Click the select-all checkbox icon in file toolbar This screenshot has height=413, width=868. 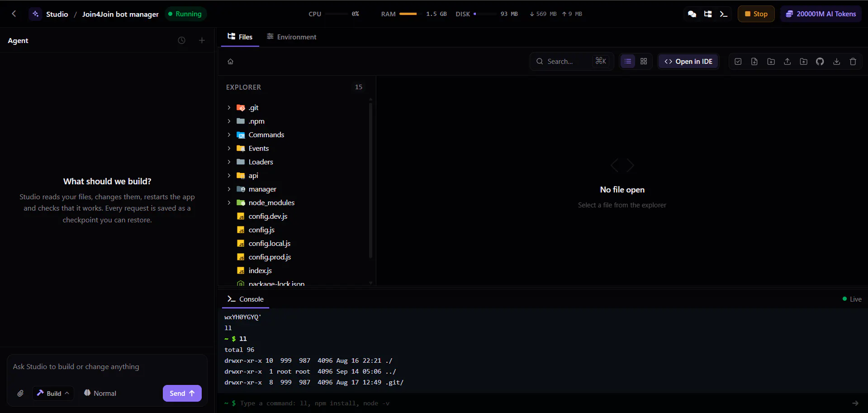[738, 62]
